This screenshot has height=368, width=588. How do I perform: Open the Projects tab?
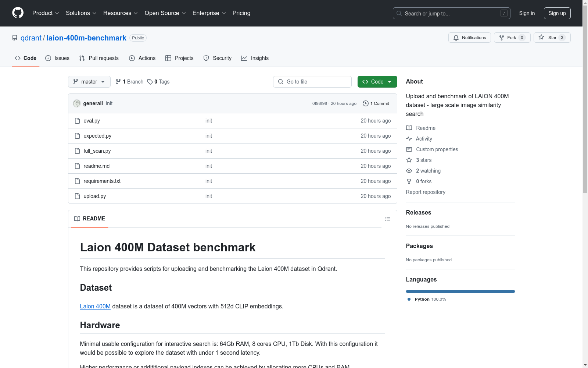[179, 58]
